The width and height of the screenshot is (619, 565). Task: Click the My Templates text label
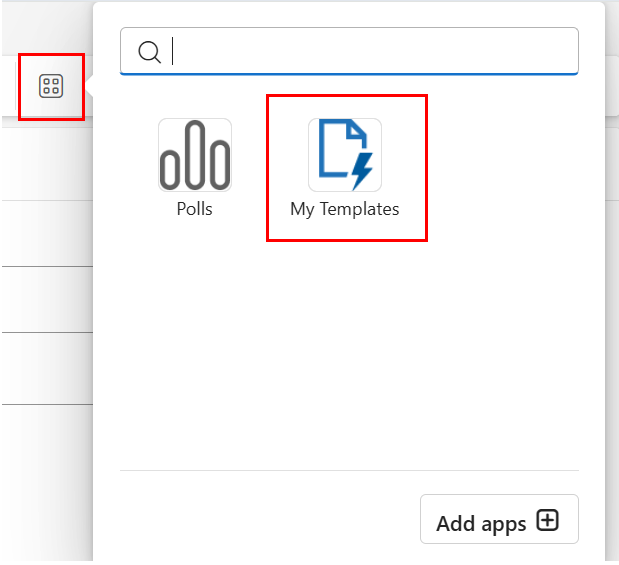[x=344, y=210]
